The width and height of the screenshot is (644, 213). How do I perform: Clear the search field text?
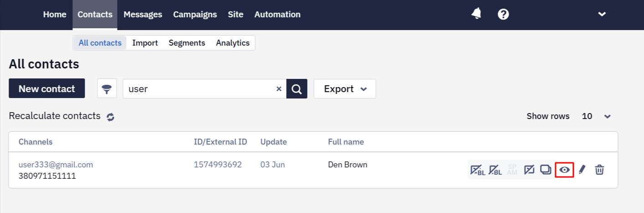[279, 89]
